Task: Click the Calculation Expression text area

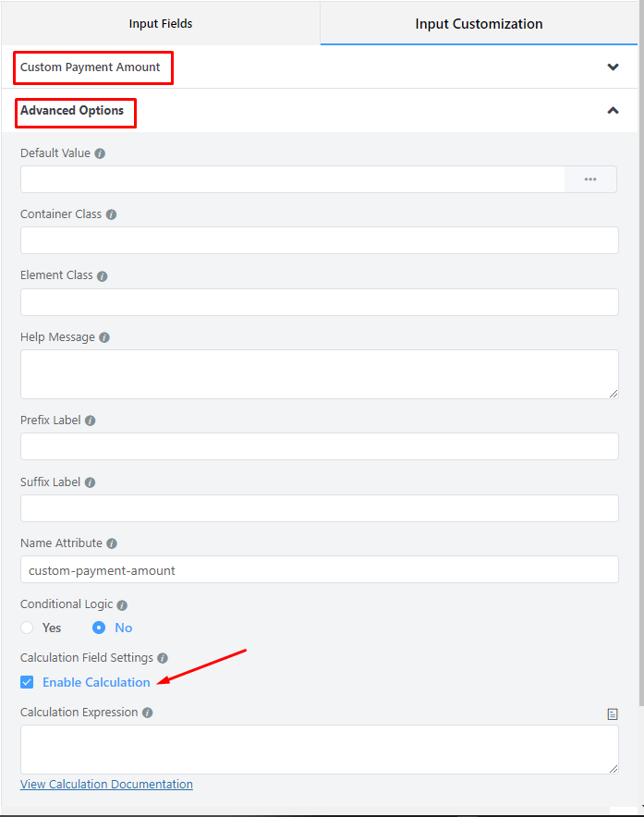Action: [x=319, y=749]
